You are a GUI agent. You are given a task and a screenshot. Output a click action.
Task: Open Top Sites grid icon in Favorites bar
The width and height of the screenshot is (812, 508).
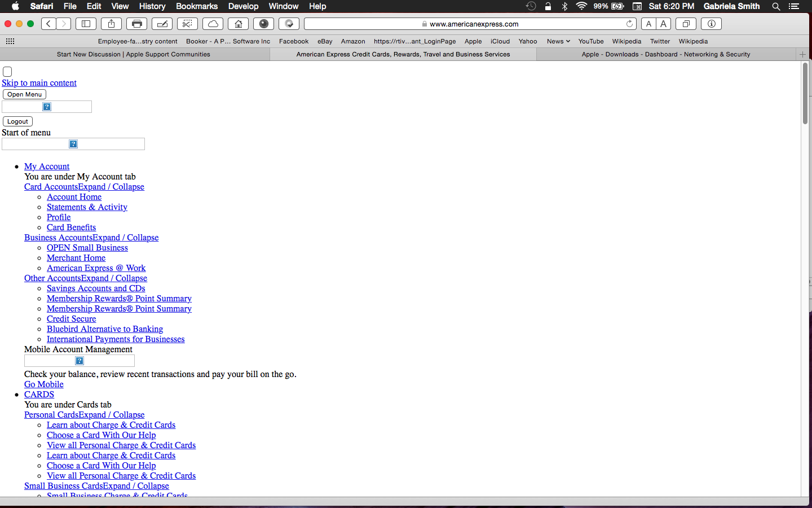(10, 41)
